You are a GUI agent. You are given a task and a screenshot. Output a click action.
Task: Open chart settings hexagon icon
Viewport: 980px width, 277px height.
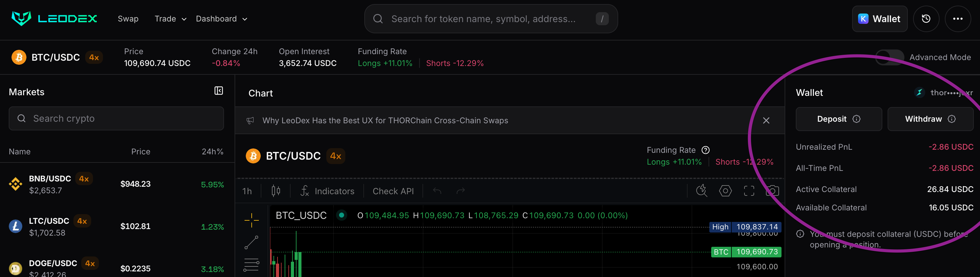coord(725,190)
